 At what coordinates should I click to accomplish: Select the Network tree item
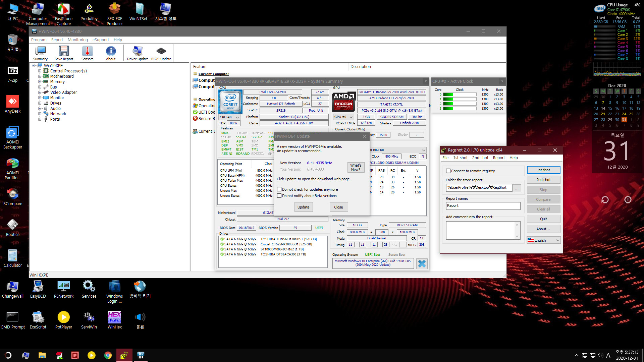click(x=58, y=114)
